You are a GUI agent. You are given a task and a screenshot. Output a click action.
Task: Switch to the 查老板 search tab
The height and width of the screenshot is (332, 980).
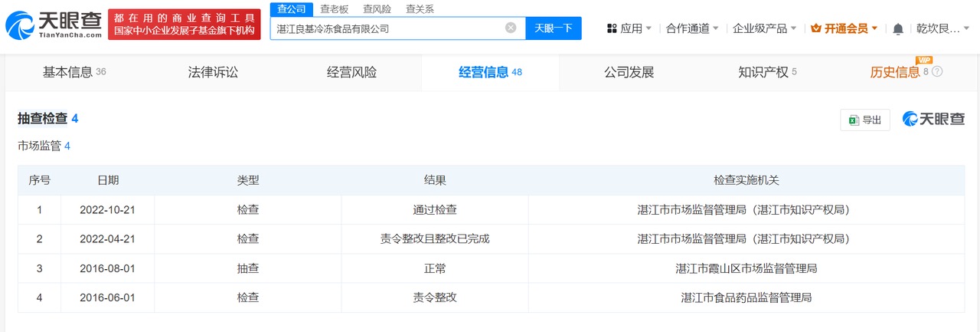point(334,9)
